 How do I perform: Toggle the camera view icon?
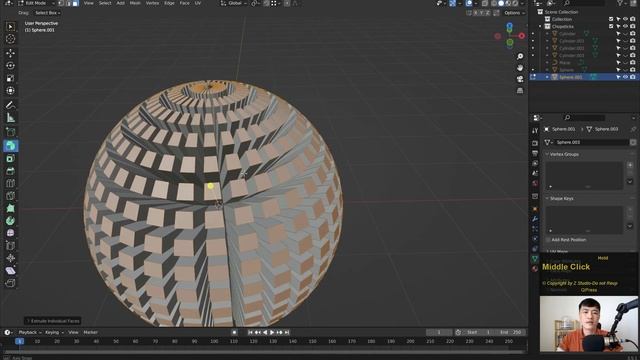point(520,79)
